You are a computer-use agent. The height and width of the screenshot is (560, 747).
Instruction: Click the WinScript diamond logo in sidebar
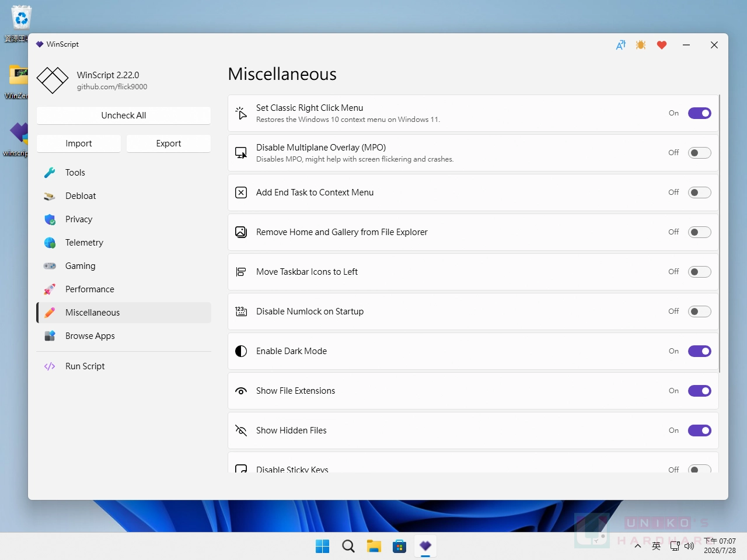click(x=53, y=80)
